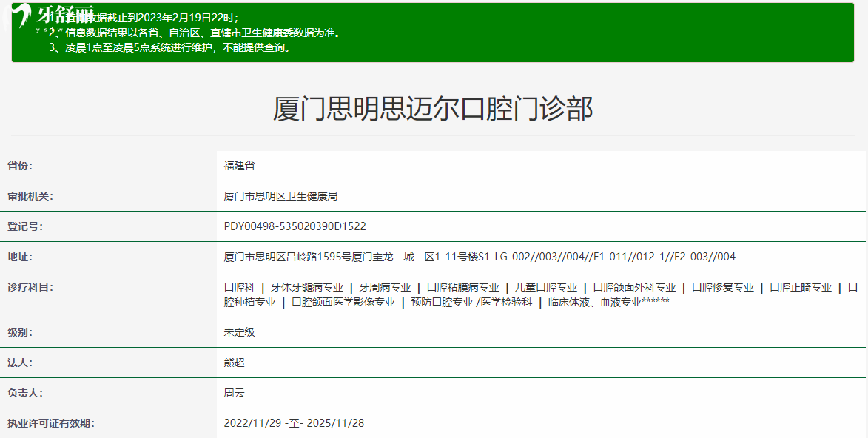This screenshot has height=438, width=868.
Task: Click the 口腔粘膜病专业 entry
Action: pyautogui.click(x=462, y=287)
